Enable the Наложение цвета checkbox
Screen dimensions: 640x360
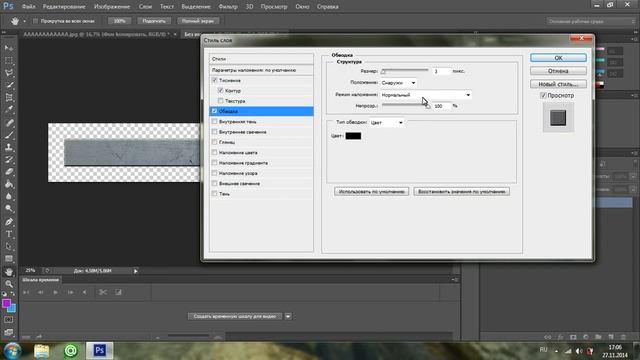[x=215, y=153]
